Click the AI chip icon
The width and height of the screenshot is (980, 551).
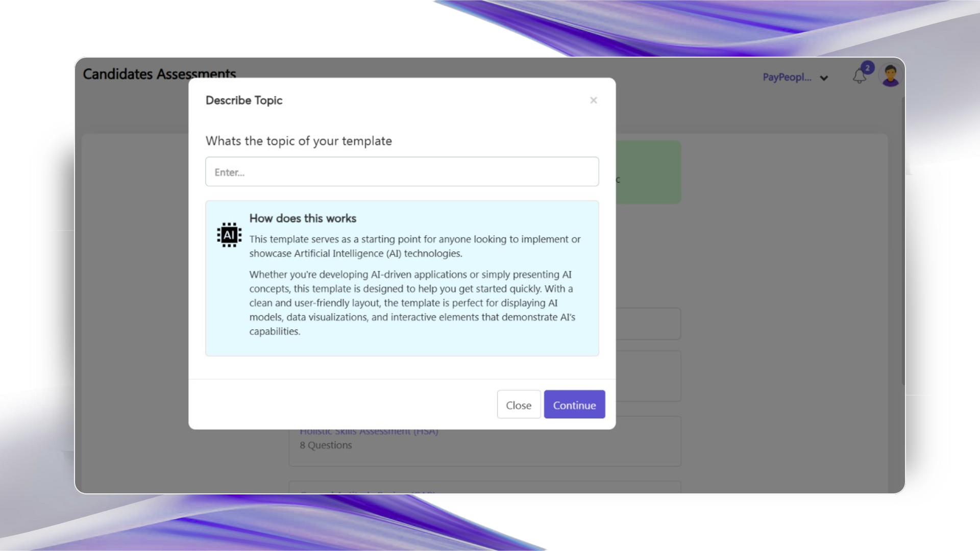click(229, 235)
